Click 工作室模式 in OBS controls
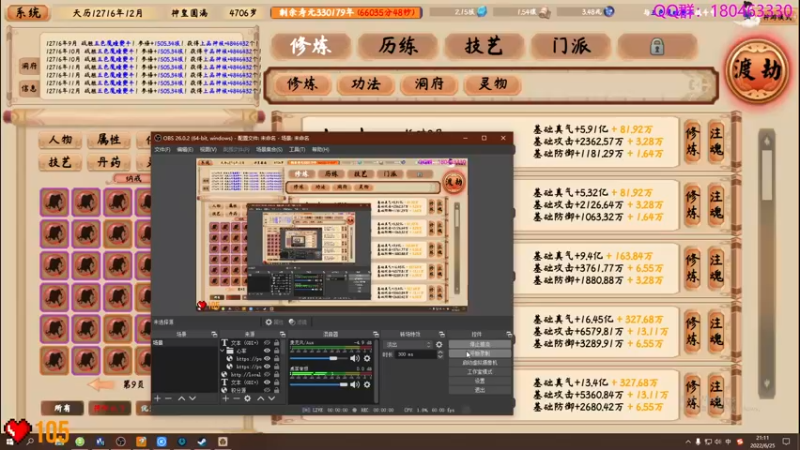The image size is (800, 450). pyautogui.click(x=480, y=372)
